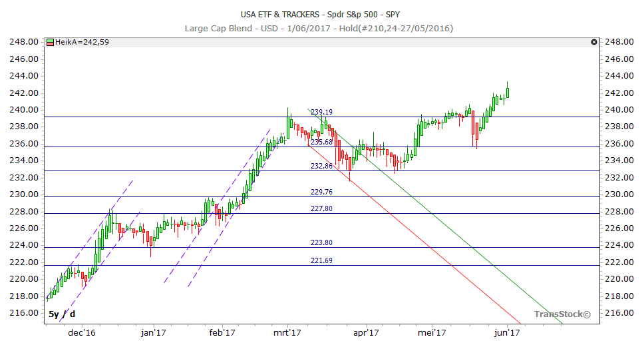Select the 227.80 level label
Image resolution: width=644 pixels, height=351 pixels.
pos(321,208)
